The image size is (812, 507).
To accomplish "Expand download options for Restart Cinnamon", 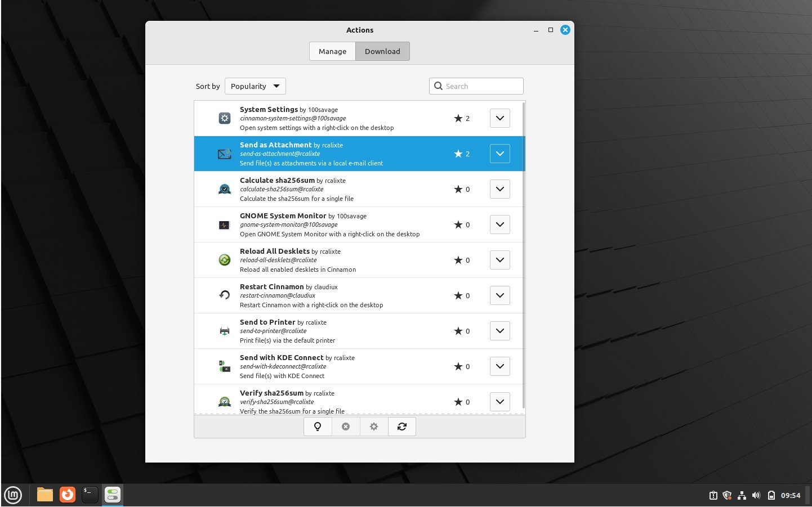I will click(x=500, y=295).
